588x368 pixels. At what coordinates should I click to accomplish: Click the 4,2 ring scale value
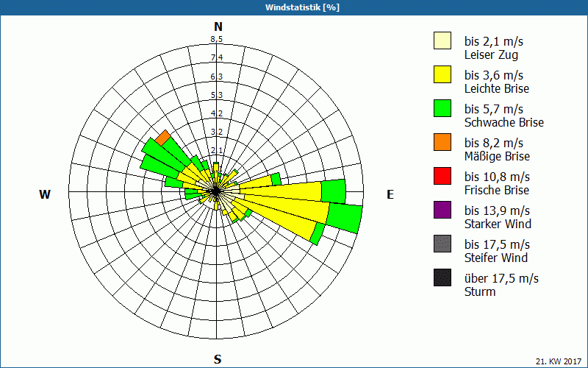217,113
